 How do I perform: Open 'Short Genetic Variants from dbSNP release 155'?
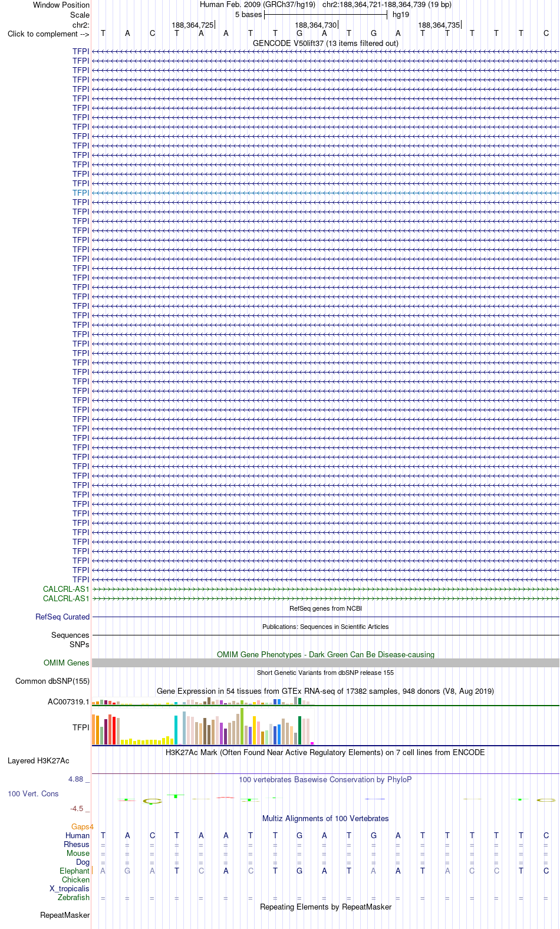325,673
